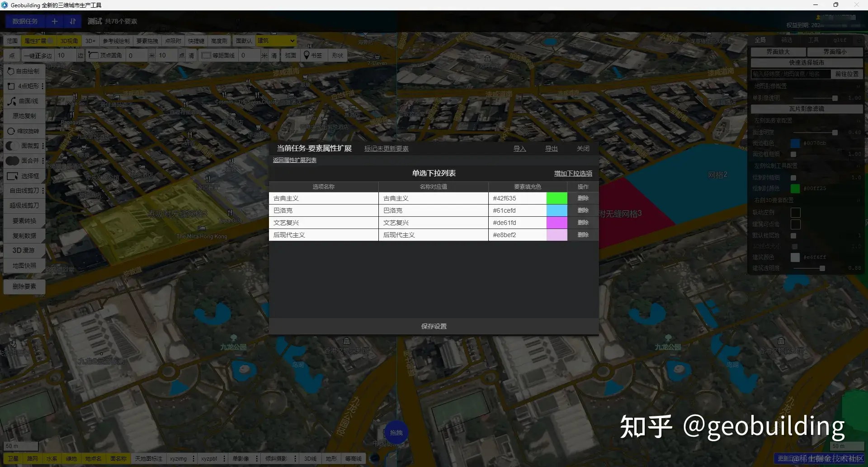The width and height of the screenshot is (868, 467).
Task: Click the sort arrows icon in top bar
Action: [x=72, y=21]
